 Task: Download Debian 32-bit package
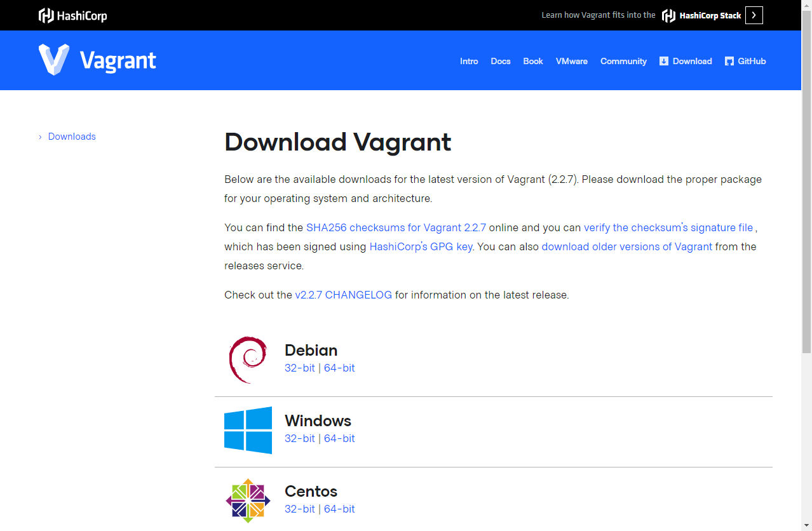pyautogui.click(x=300, y=368)
